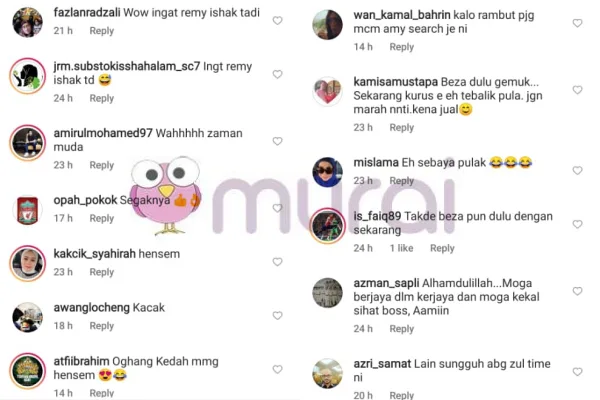This screenshot has height=400, width=600.
Task: Tap the heart next to azri_samat's comment
Action: (577, 372)
